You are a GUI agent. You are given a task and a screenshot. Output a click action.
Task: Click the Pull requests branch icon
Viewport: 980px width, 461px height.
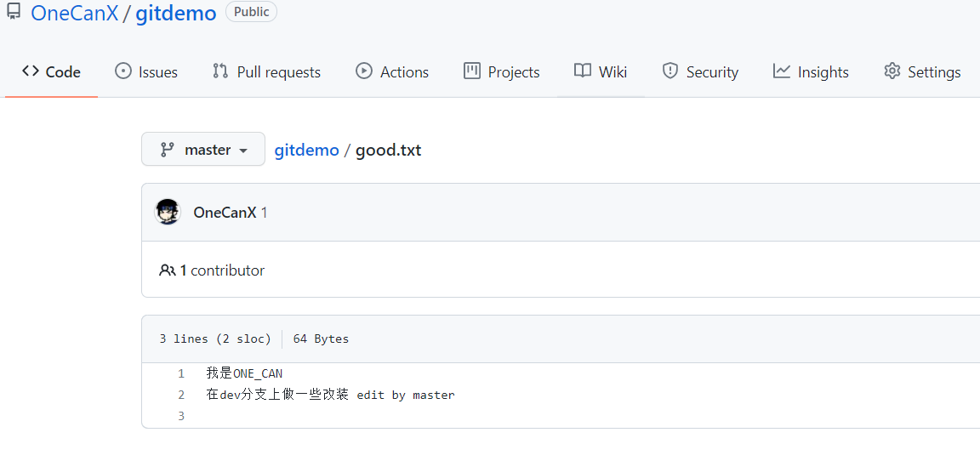pyautogui.click(x=220, y=71)
